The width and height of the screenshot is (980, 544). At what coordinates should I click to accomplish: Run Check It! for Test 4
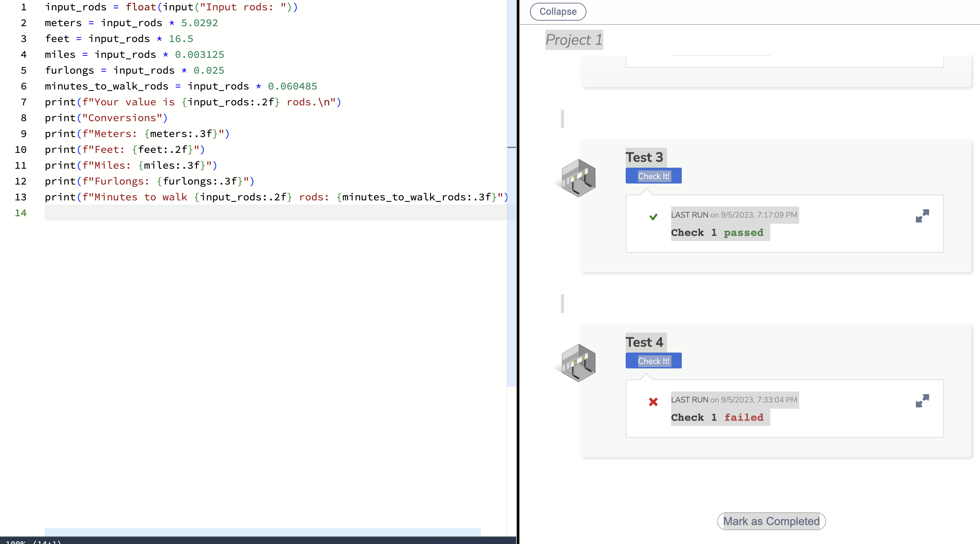pos(653,360)
